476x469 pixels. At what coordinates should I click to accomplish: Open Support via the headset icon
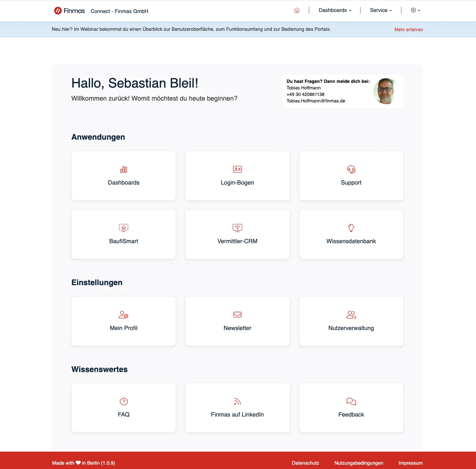[351, 169]
